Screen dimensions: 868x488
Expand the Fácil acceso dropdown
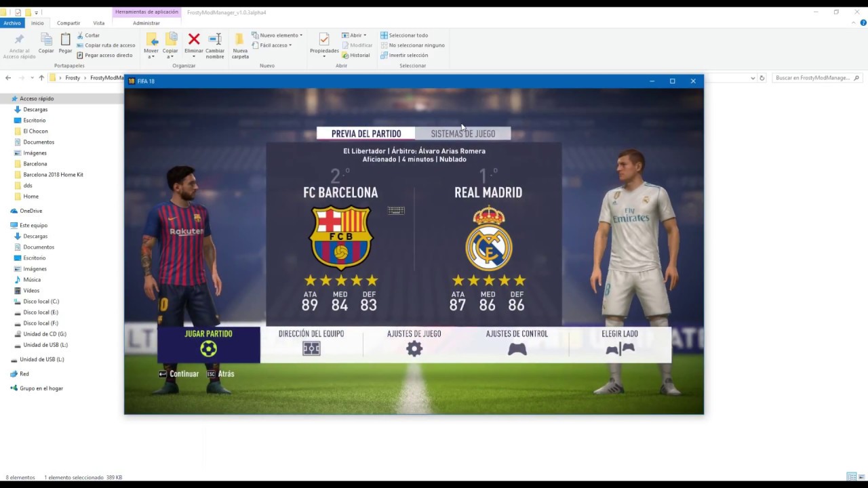click(272, 45)
